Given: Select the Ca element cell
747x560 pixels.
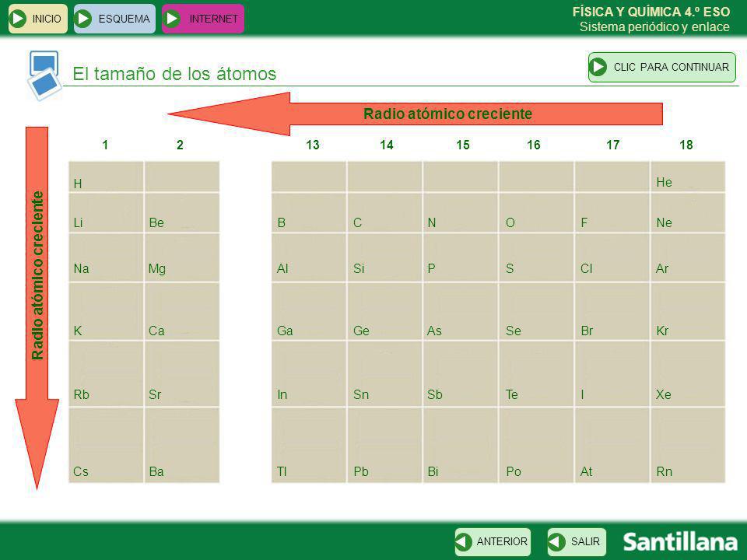Looking at the screenshot, I should (182, 311).
